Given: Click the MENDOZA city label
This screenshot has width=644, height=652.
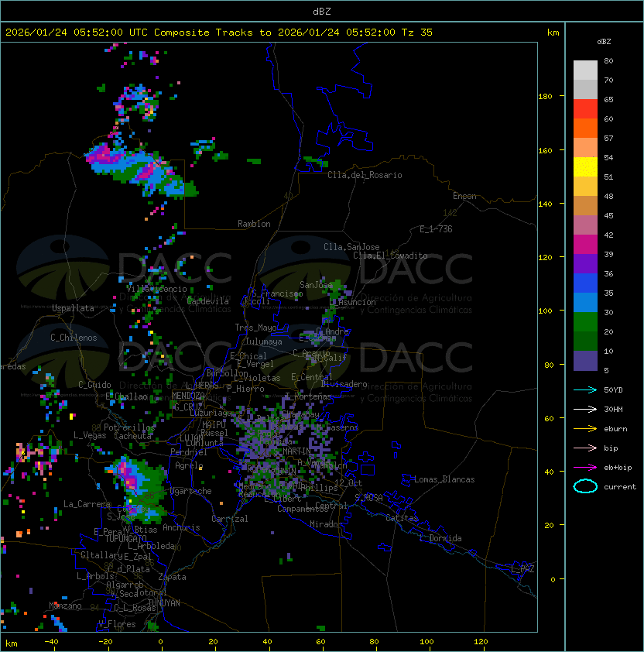Looking at the screenshot, I should pos(188,396).
